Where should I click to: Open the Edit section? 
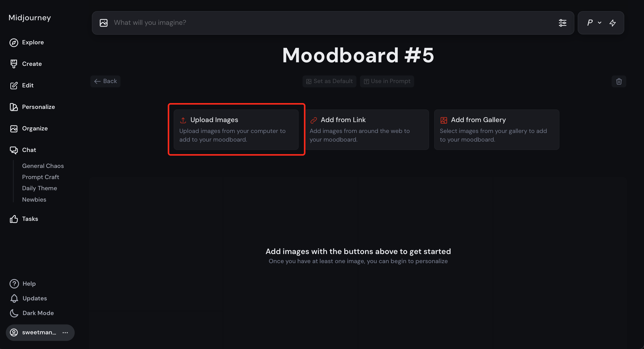(x=22, y=85)
